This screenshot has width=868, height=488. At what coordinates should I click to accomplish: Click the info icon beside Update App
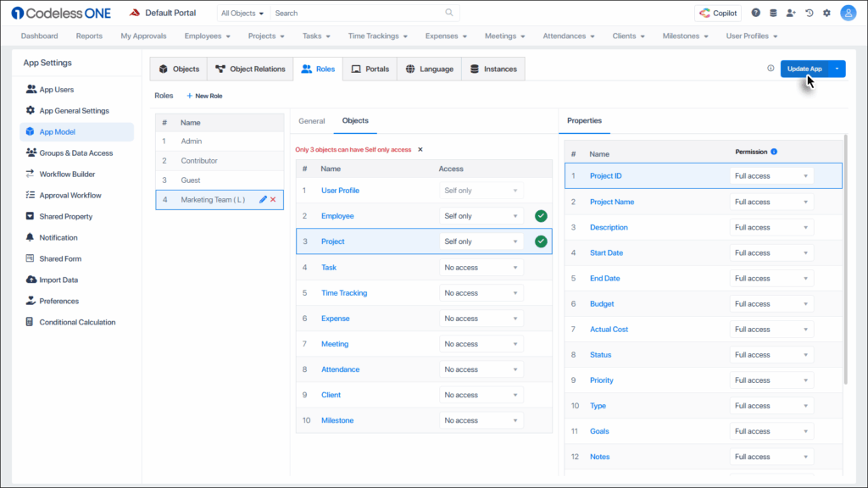pyautogui.click(x=771, y=68)
